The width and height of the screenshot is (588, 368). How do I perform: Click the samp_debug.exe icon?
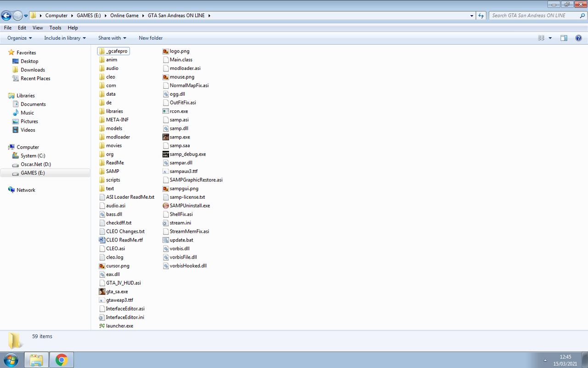pyautogui.click(x=166, y=154)
